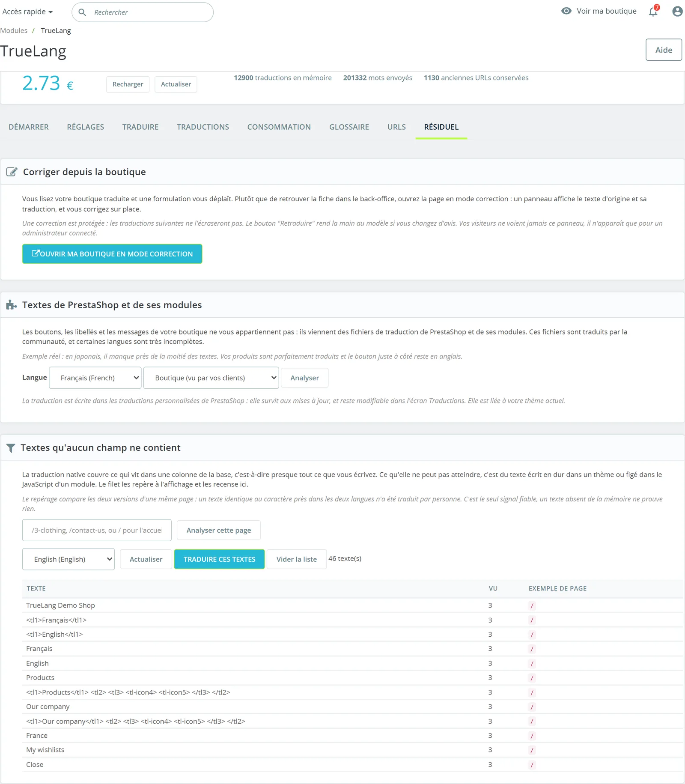Image resolution: width=685 pixels, height=784 pixels.
Task: Switch to the TRADUIRE tab
Action: point(140,127)
